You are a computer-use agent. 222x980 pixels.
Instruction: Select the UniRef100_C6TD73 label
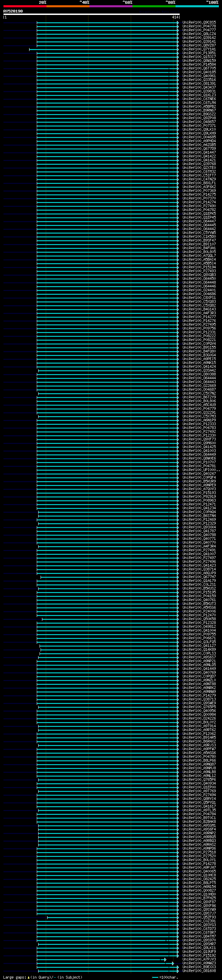point(199,929)
